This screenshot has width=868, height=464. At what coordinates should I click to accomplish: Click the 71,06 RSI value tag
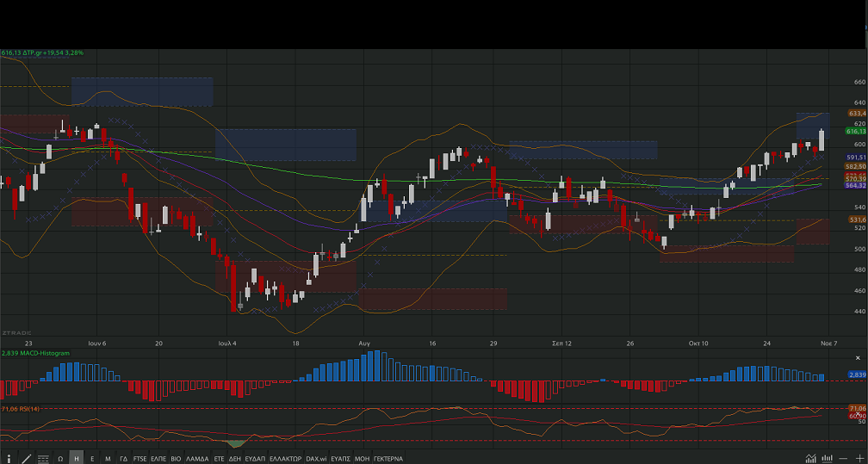(857, 409)
